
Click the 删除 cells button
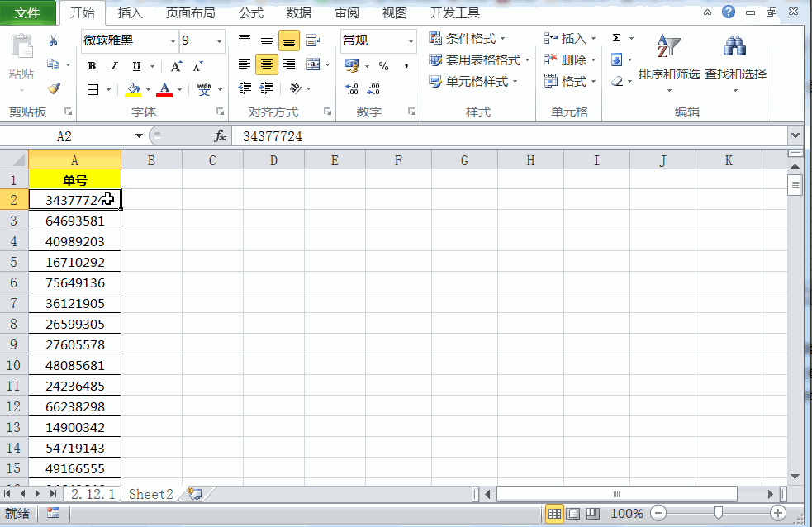[x=570, y=60]
